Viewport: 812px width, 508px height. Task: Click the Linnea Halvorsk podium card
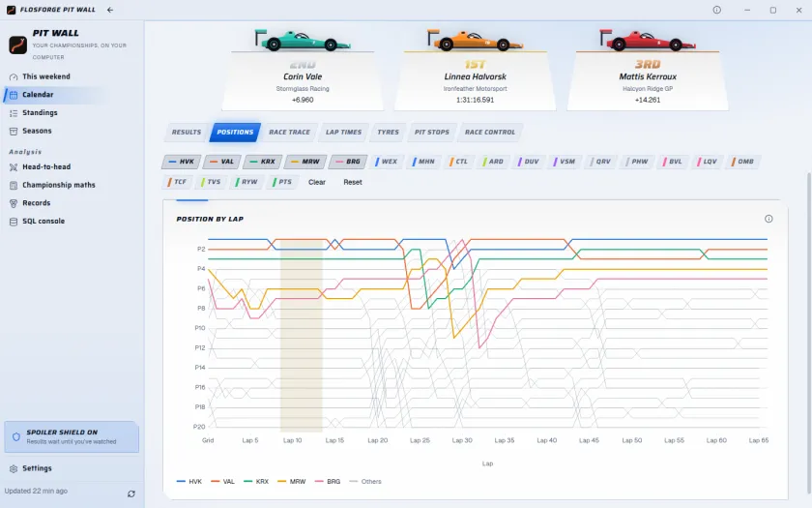(475, 81)
